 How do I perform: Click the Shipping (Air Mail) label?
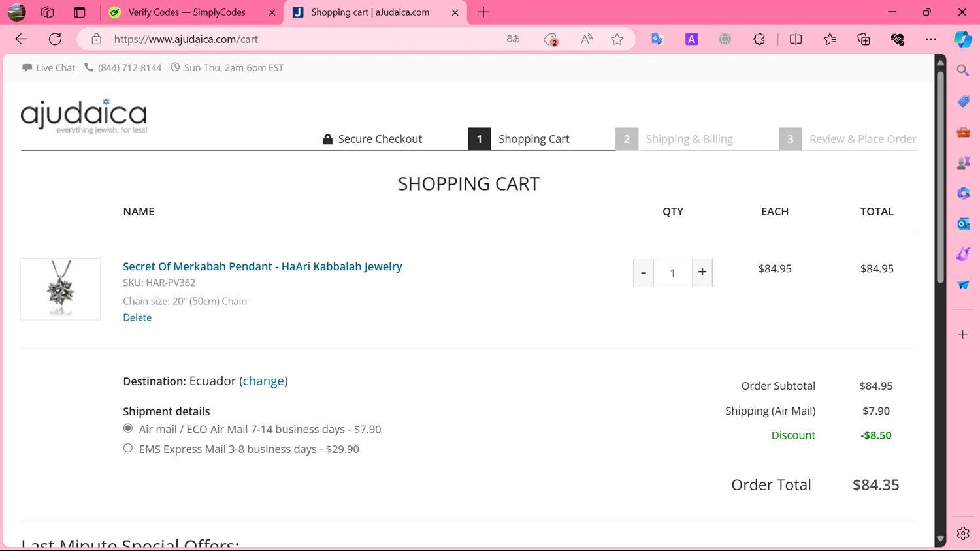coord(770,411)
